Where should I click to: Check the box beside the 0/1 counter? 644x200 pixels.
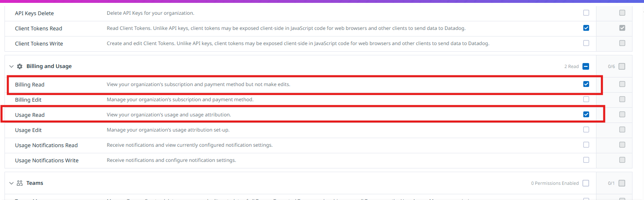(x=622, y=183)
